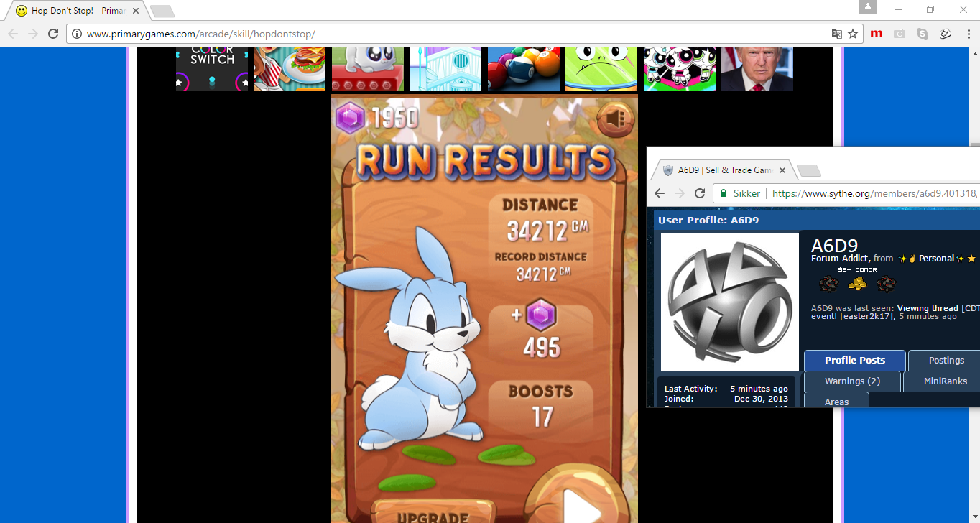Open the Color Switch game thumbnail

212,69
